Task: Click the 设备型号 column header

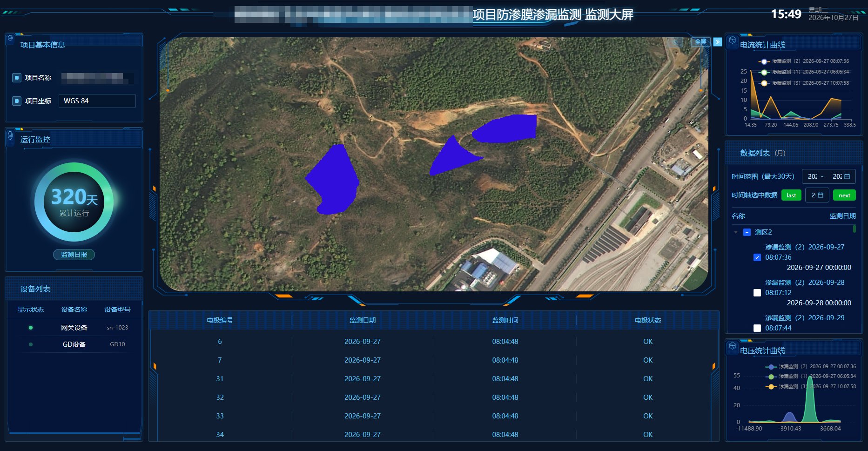Action: 117,310
